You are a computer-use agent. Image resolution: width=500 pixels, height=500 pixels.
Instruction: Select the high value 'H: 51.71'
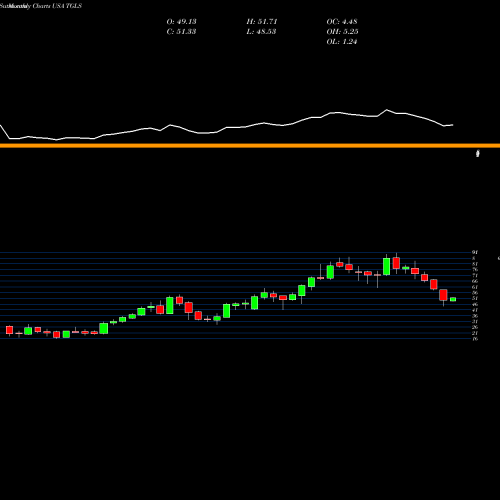(262, 22)
